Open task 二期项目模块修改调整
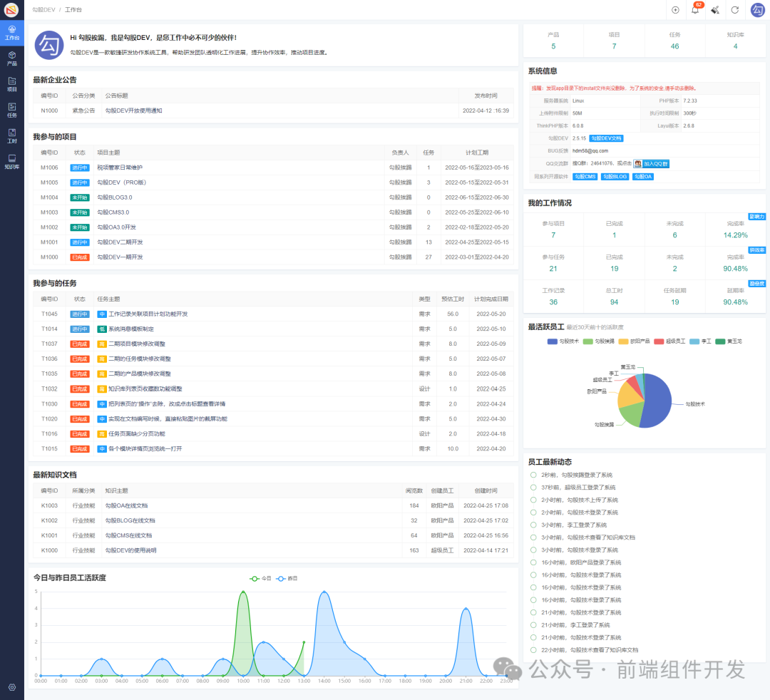The image size is (770, 700). [136, 344]
